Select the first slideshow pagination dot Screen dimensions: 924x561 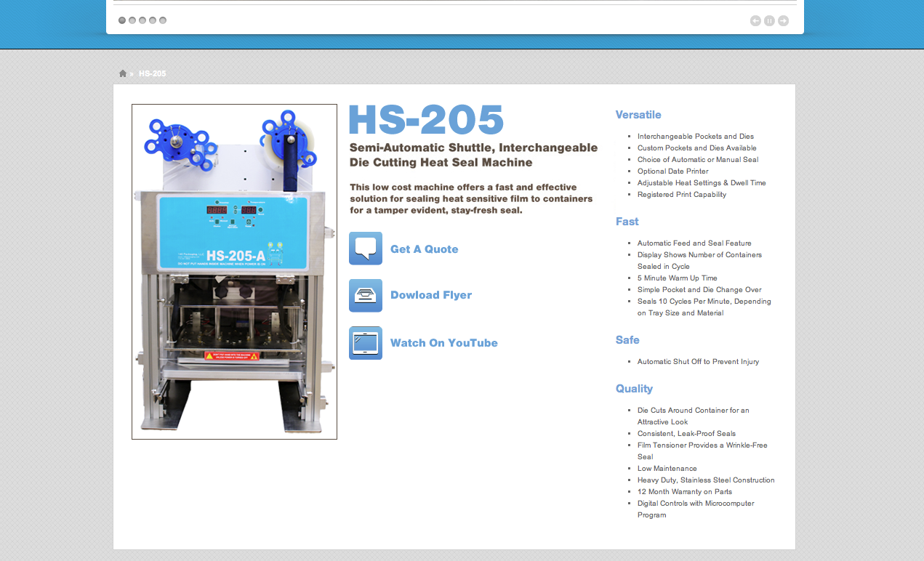click(x=122, y=20)
